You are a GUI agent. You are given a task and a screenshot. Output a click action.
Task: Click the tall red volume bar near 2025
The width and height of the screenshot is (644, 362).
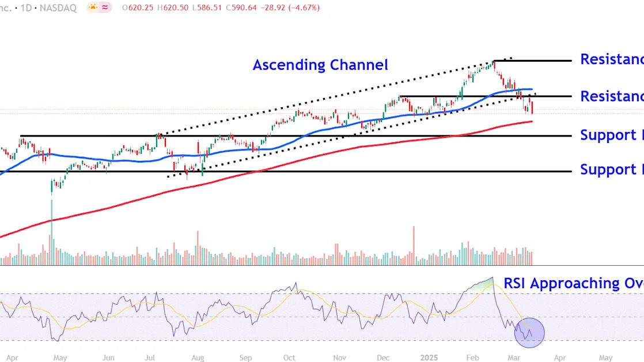[414, 246]
